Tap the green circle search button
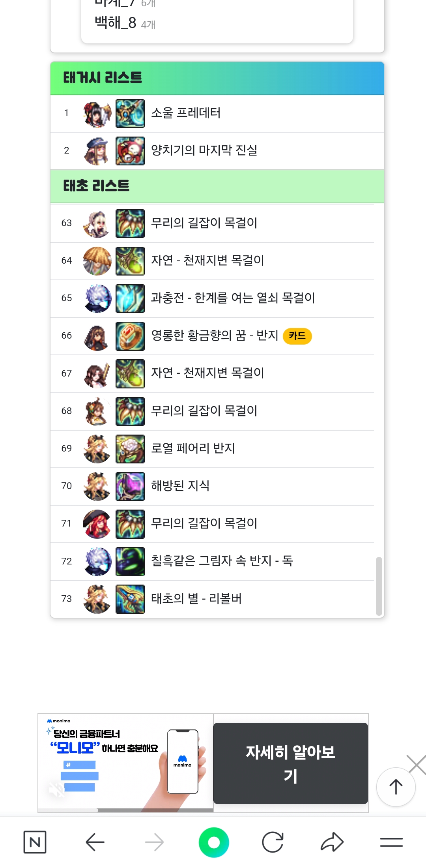The width and height of the screenshot is (426, 868). pyautogui.click(x=214, y=842)
